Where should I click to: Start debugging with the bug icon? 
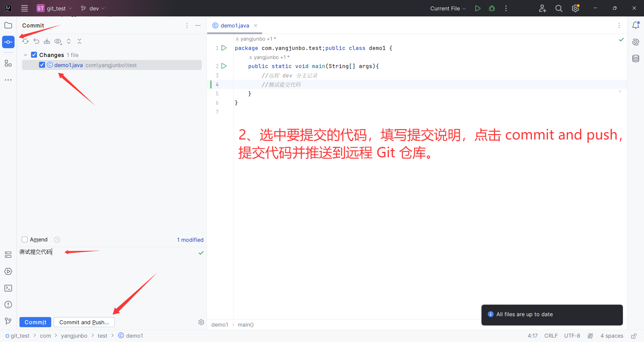tap(491, 8)
